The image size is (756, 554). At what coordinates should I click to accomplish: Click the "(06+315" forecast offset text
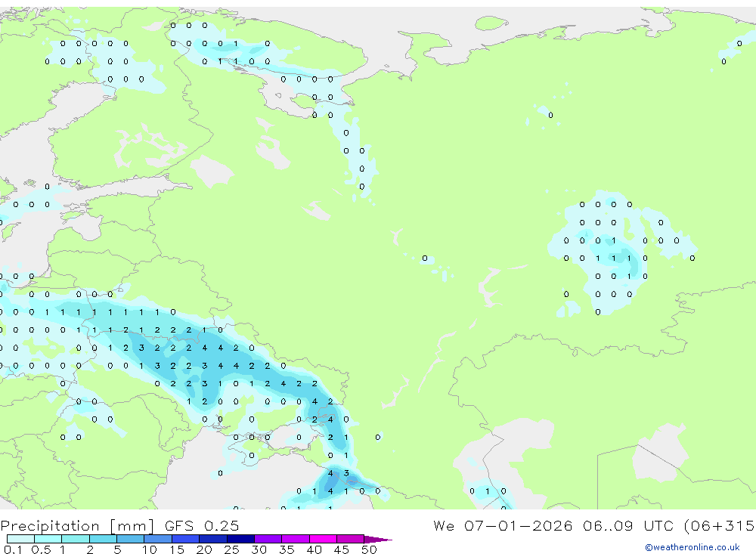[x=720, y=525]
